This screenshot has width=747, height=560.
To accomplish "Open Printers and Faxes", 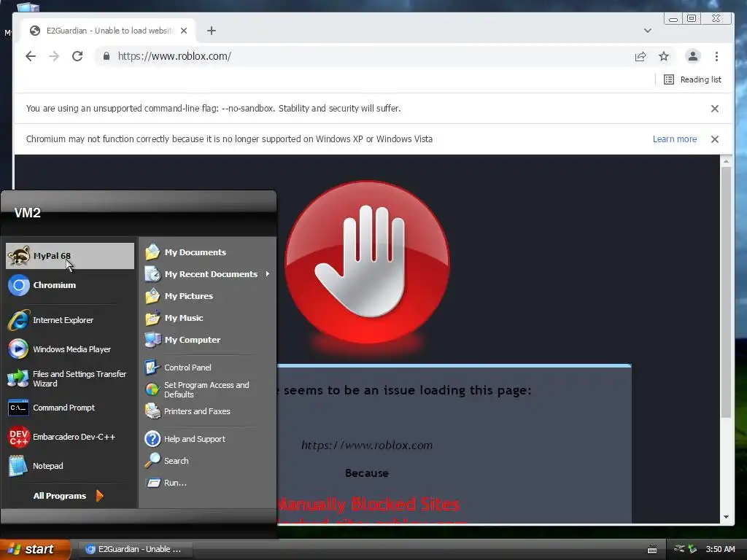I will point(207,411).
